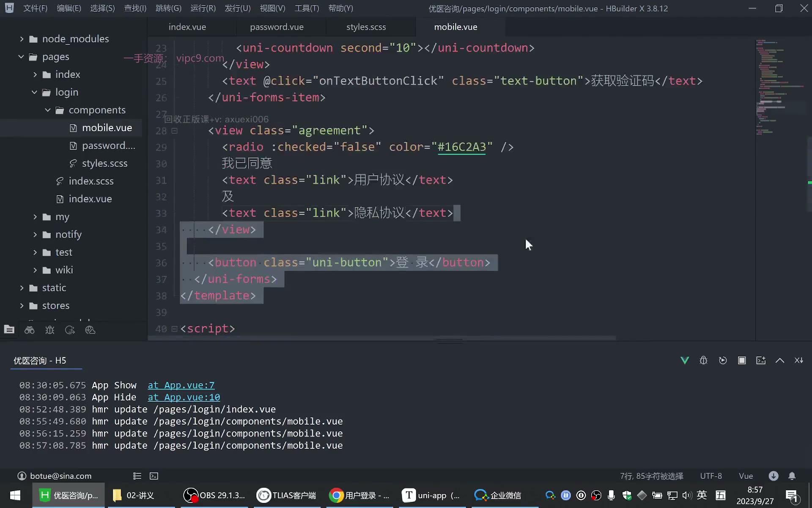
Task: Select the 优医咨询 - H5 console tab
Action: click(x=40, y=361)
